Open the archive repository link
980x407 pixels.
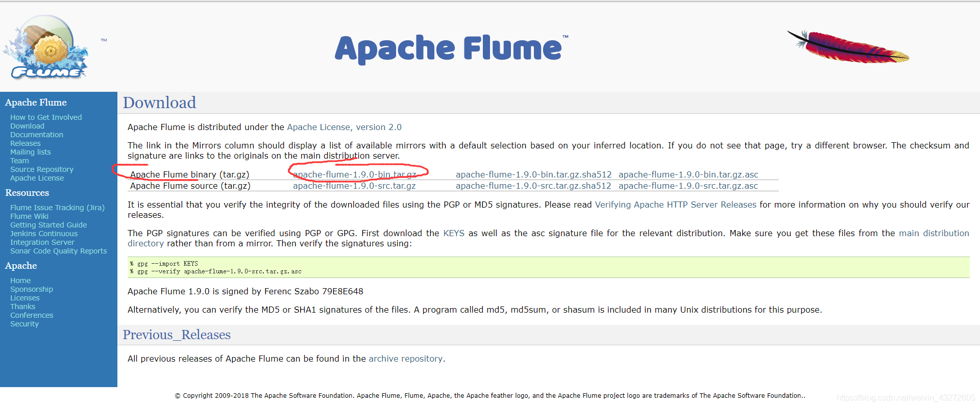[406, 359]
